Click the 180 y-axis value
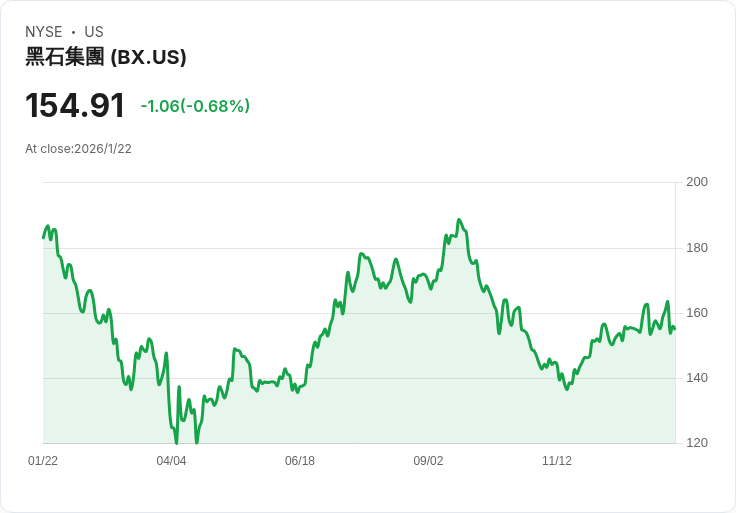The height and width of the screenshot is (513, 736). click(x=697, y=248)
